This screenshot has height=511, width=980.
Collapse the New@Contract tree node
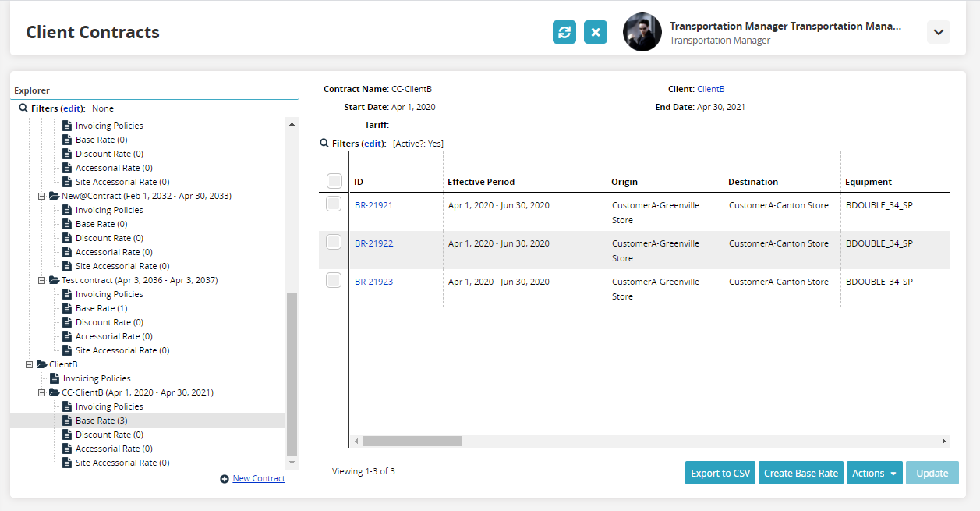(x=42, y=196)
